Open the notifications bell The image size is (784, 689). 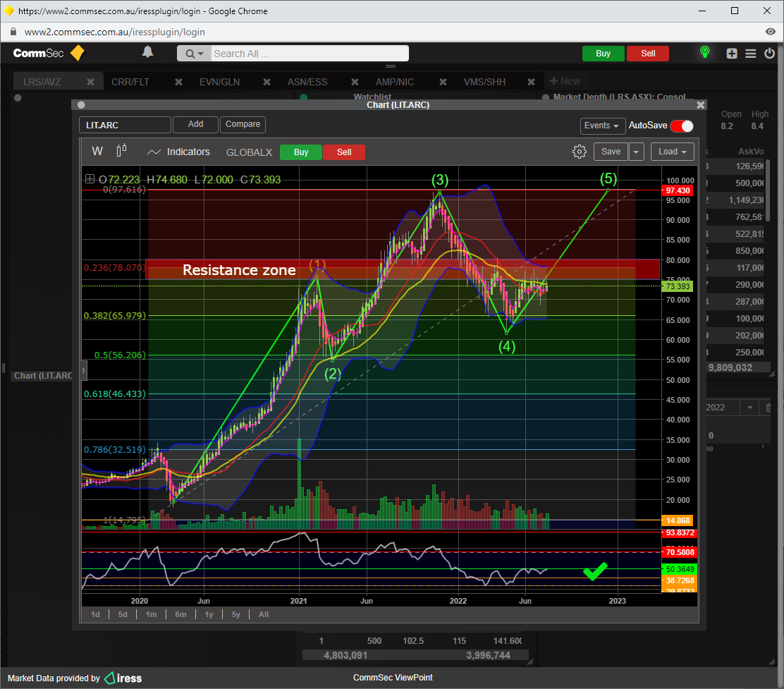tap(147, 52)
